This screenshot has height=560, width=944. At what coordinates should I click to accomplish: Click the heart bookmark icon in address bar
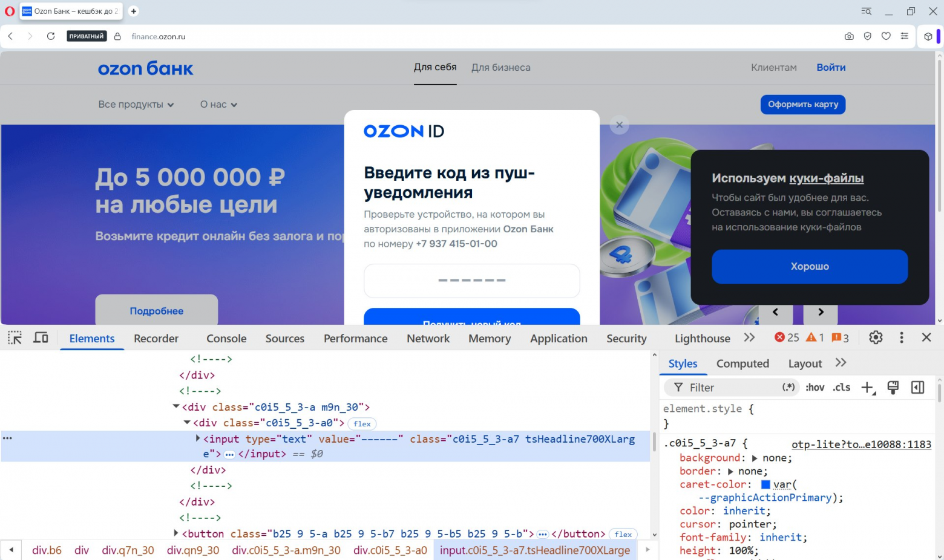(x=886, y=36)
